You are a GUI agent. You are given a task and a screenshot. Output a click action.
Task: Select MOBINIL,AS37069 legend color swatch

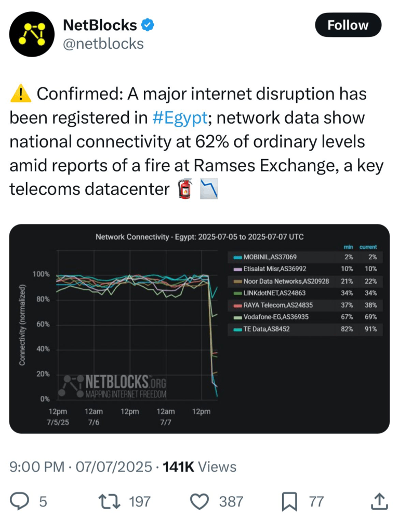coord(237,257)
